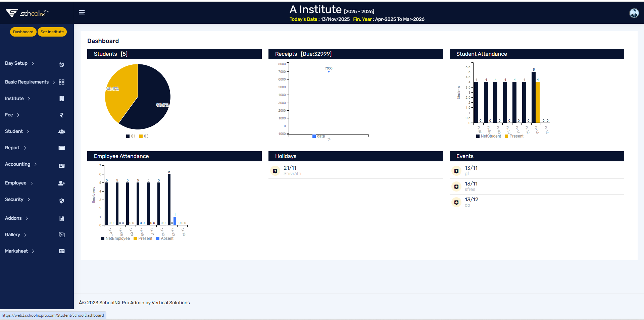Open the user profile avatar
The width and height of the screenshot is (644, 320).
634,13
